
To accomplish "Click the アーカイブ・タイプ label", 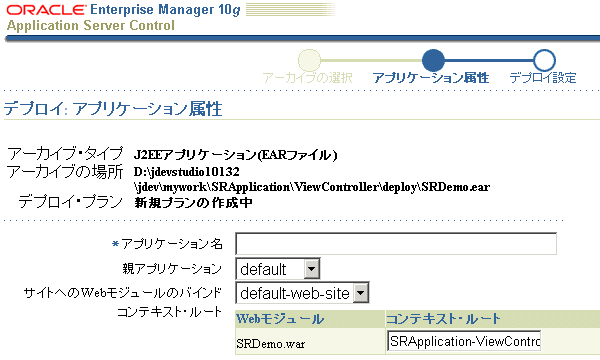I will pos(65,154).
